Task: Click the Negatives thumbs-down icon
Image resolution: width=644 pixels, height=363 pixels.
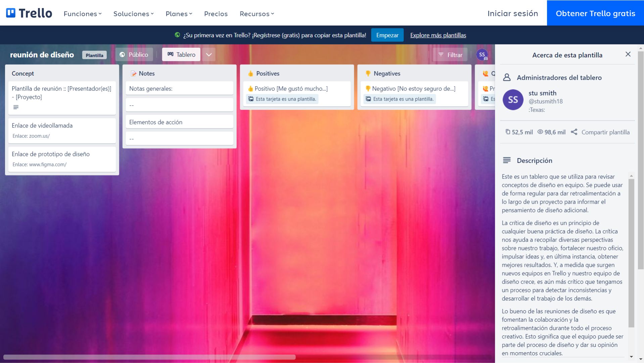Action: pos(368,73)
